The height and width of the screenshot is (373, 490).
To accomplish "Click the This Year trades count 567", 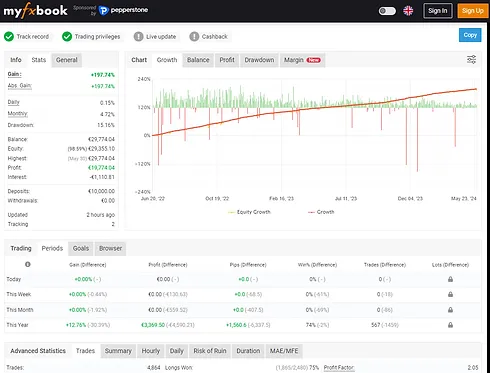I will (x=375, y=325).
